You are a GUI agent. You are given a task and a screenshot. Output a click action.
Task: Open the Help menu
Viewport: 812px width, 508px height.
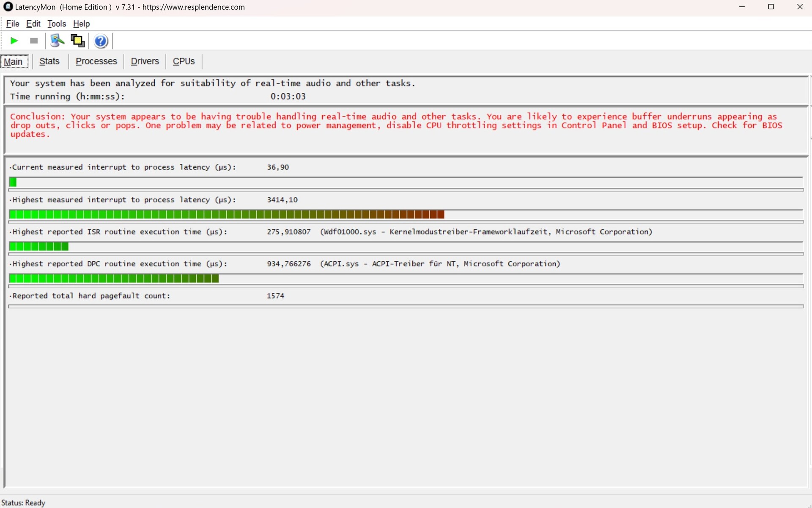point(81,24)
